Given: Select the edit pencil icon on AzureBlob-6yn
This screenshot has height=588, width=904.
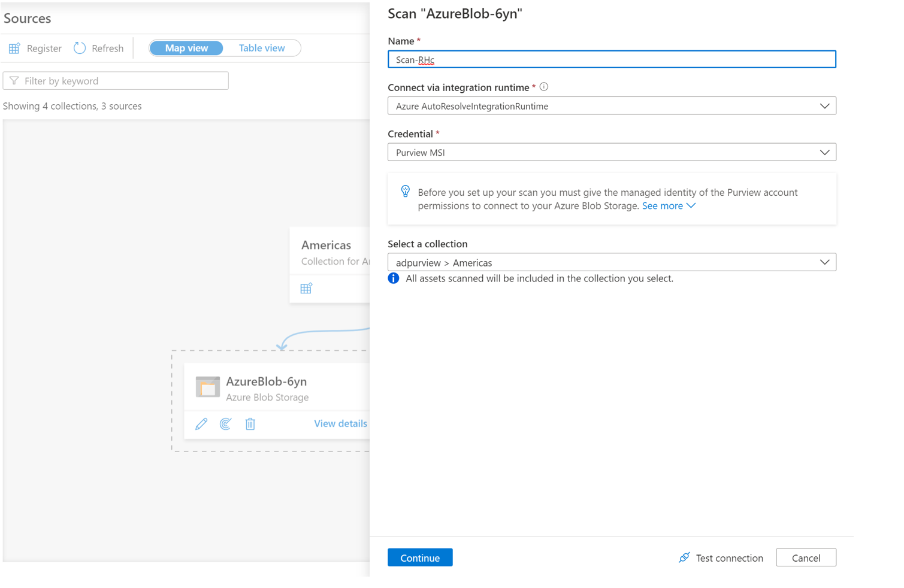Looking at the screenshot, I should (x=201, y=423).
